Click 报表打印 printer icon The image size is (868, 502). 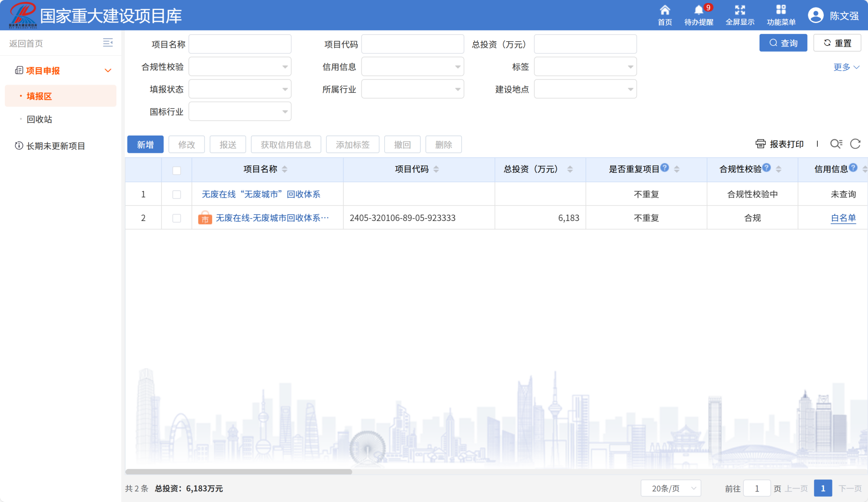click(x=760, y=144)
